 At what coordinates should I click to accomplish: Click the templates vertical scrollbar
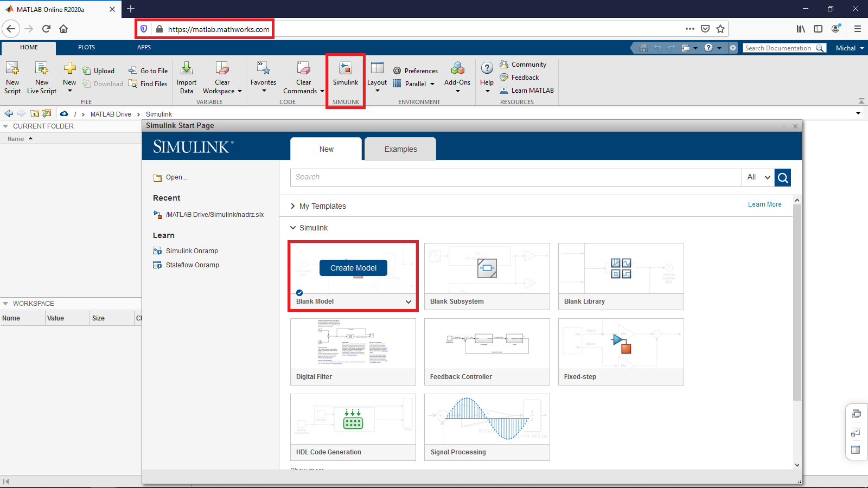click(x=797, y=303)
